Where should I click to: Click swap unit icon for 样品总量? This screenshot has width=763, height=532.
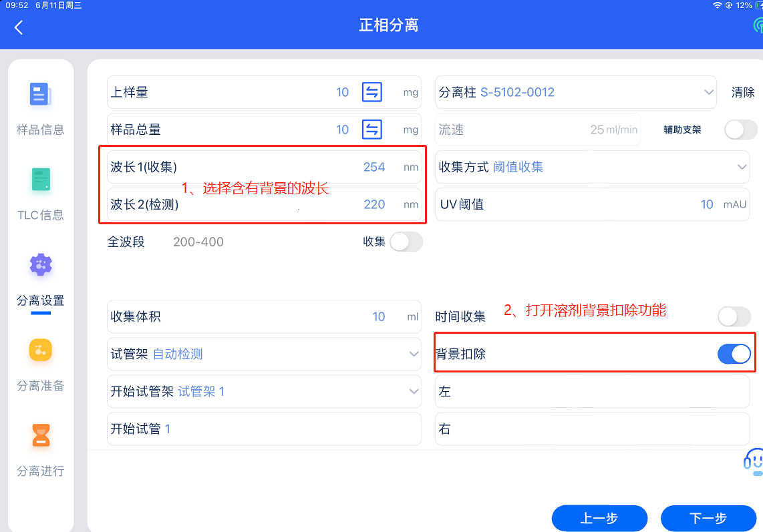click(x=372, y=129)
